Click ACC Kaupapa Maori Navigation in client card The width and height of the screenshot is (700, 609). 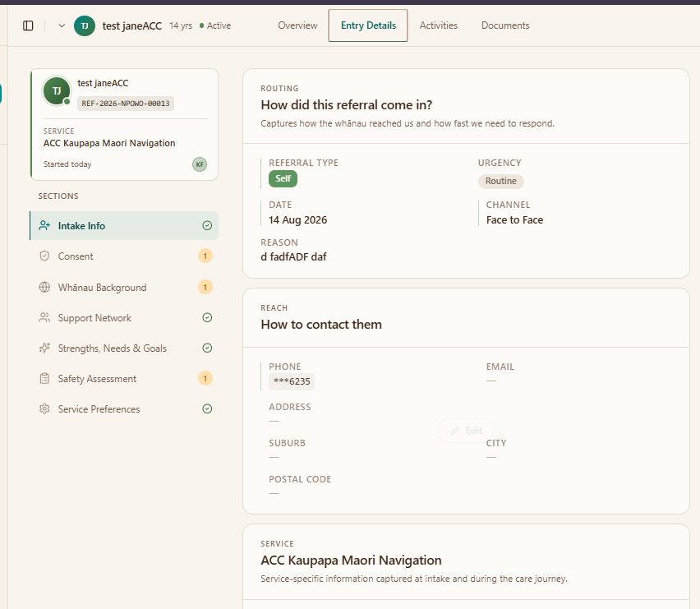pyautogui.click(x=109, y=143)
